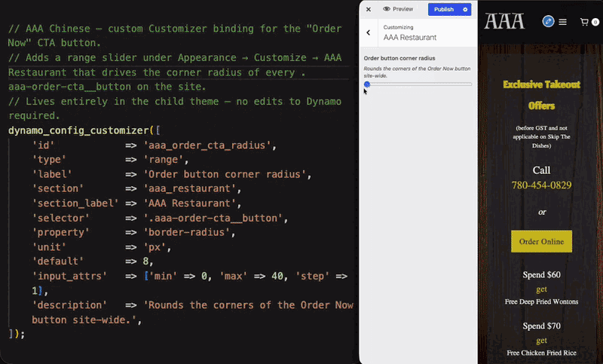Viewport: 603px width, 364px height.
Task: Click the 'section_label' key in code
Action: [x=75, y=203]
